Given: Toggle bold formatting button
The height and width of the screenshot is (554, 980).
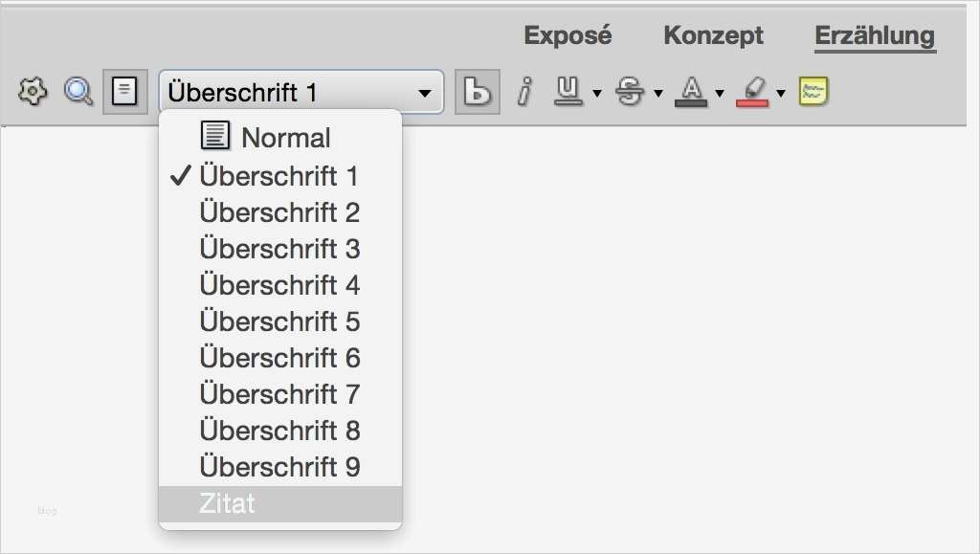Looking at the screenshot, I should 477,92.
